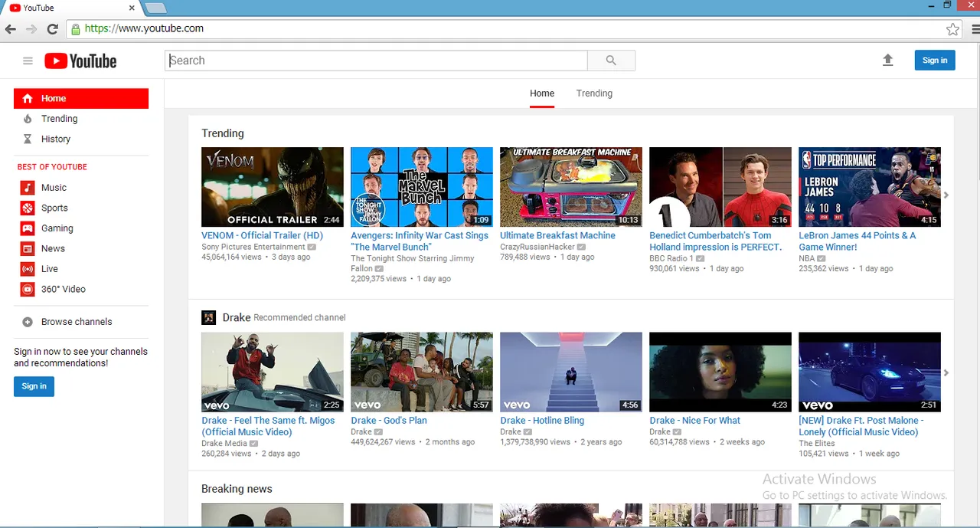
Task: Close the YouTube browser tab
Action: 132,8
